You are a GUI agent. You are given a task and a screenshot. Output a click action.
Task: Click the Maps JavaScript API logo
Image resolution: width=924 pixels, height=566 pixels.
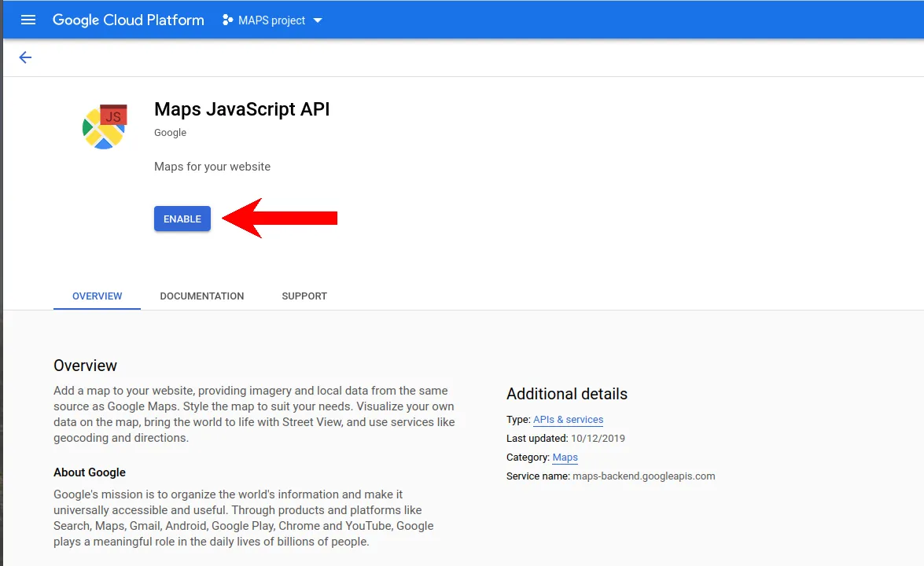click(x=105, y=127)
